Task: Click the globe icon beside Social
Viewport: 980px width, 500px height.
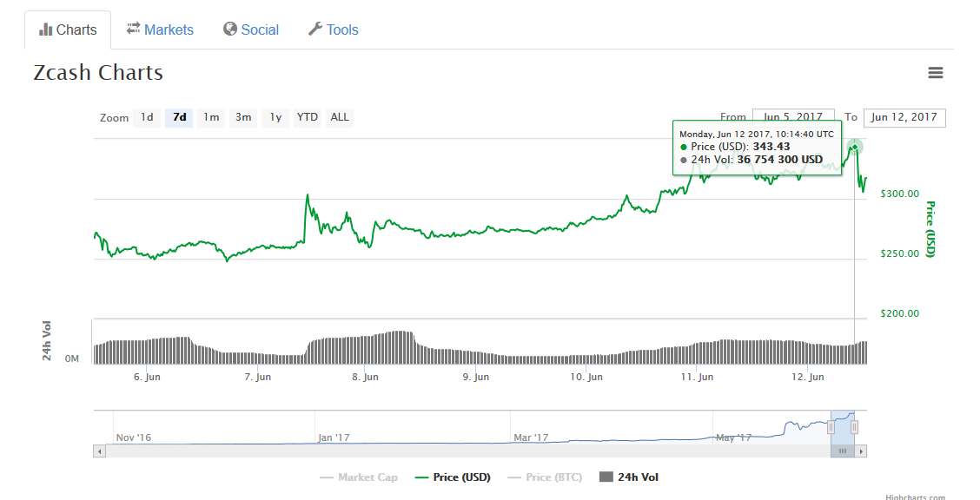Action: pyautogui.click(x=230, y=29)
